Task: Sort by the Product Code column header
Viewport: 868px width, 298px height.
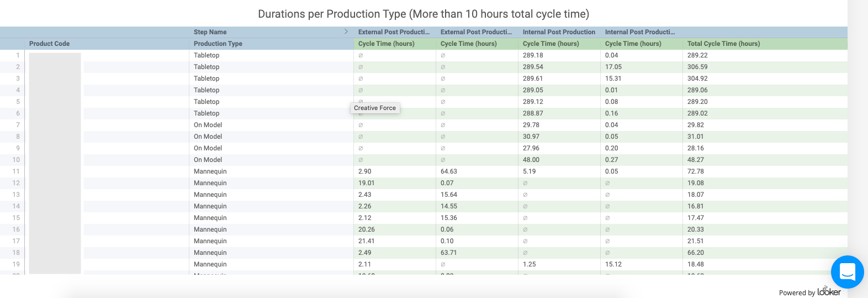Action: point(49,44)
